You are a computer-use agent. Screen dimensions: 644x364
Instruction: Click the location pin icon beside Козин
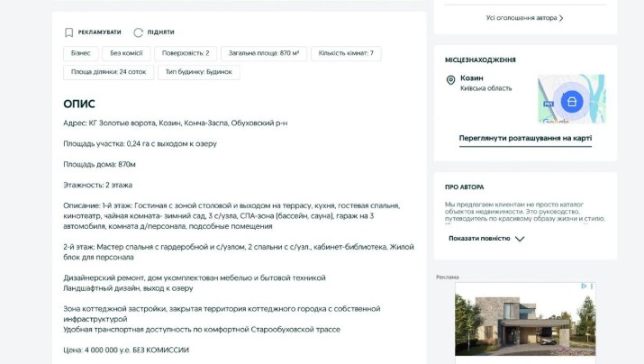click(451, 81)
